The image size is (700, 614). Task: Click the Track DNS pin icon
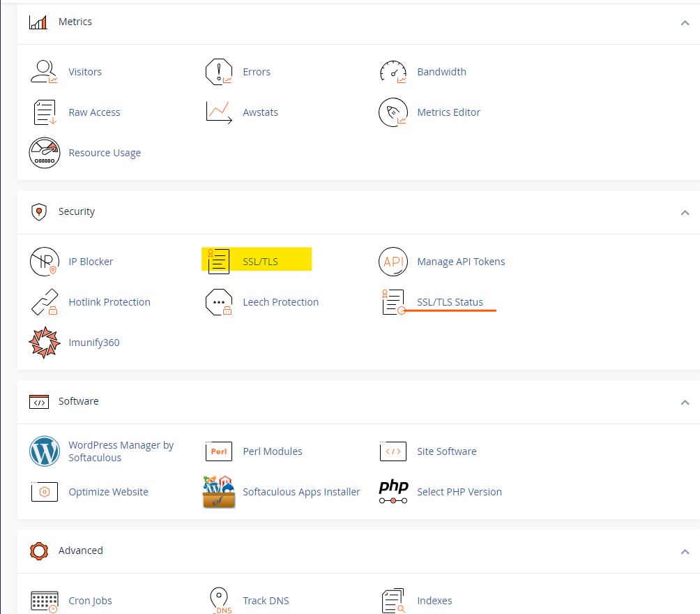tap(220, 601)
